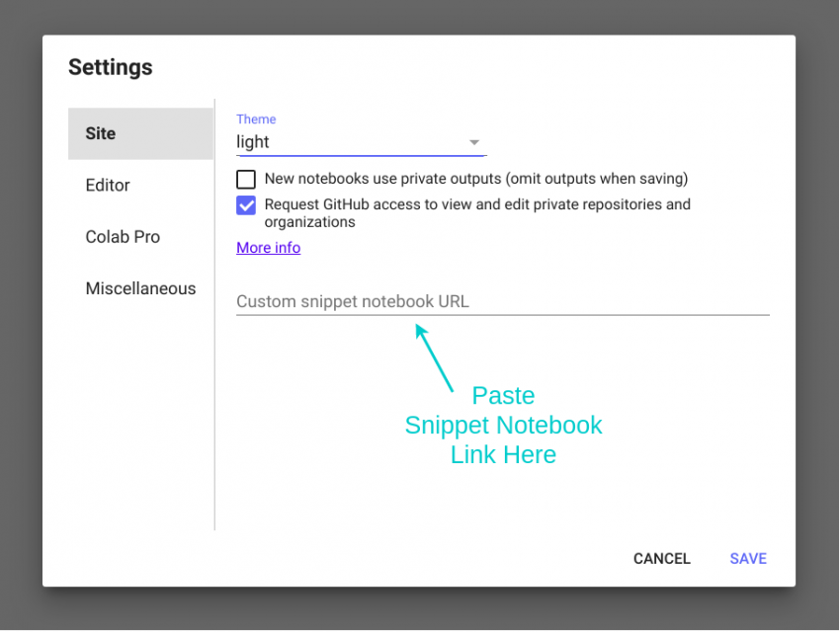Click the dropdown caret beside "light"
840x632 pixels.
pyautogui.click(x=473, y=142)
